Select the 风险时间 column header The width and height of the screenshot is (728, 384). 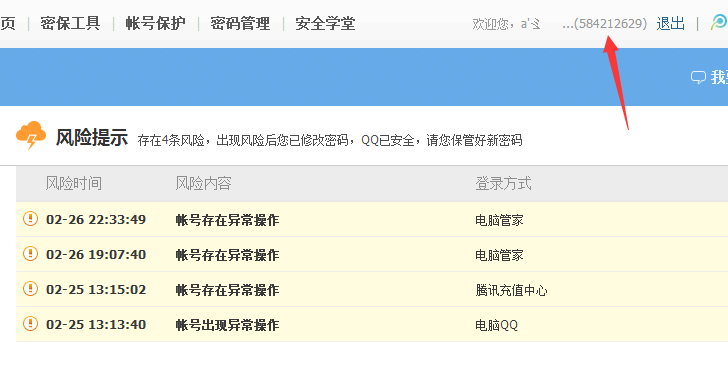[73, 183]
